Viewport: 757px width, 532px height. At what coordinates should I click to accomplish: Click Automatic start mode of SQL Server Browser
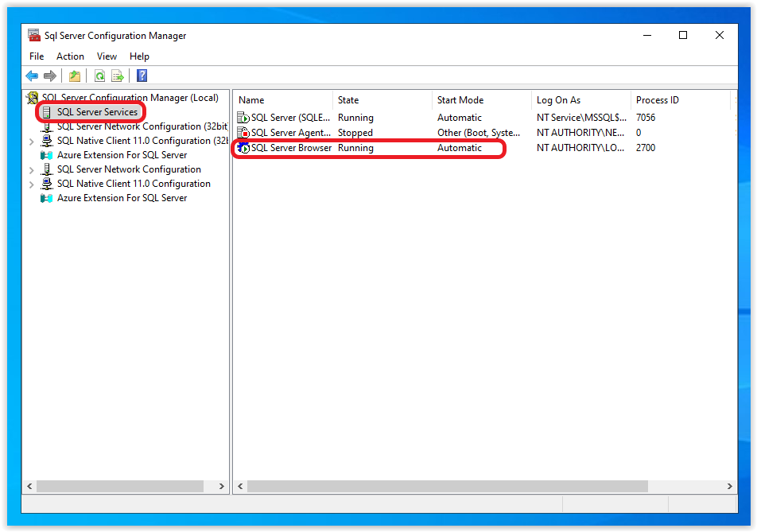pyautogui.click(x=459, y=148)
